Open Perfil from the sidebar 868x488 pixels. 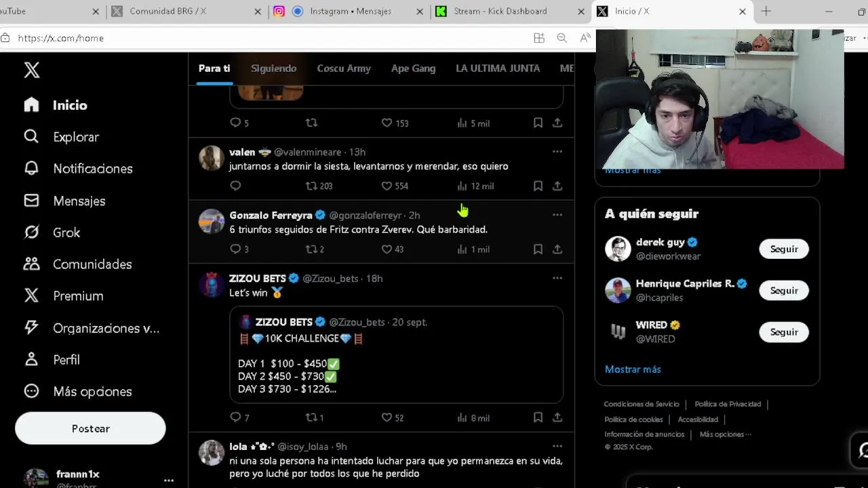point(52,360)
